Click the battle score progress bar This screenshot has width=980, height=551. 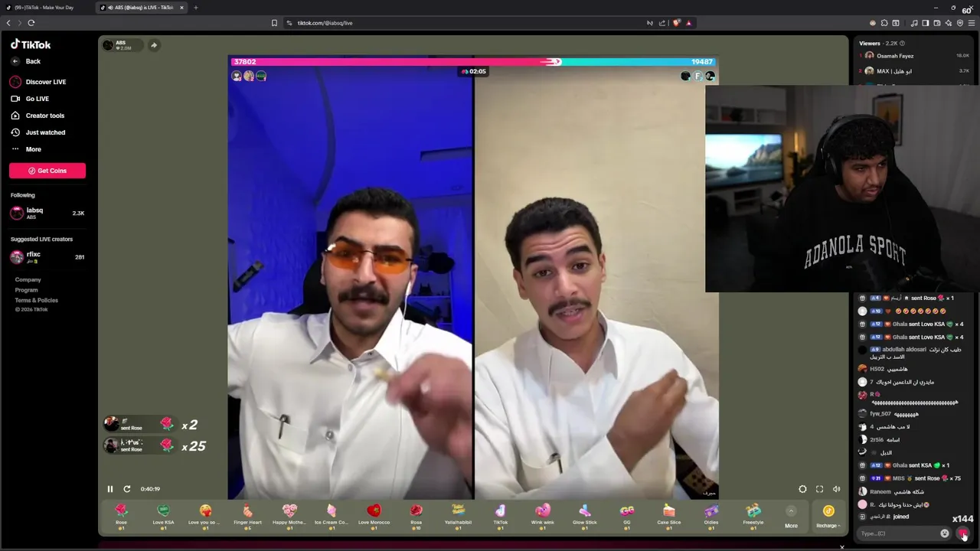point(473,61)
